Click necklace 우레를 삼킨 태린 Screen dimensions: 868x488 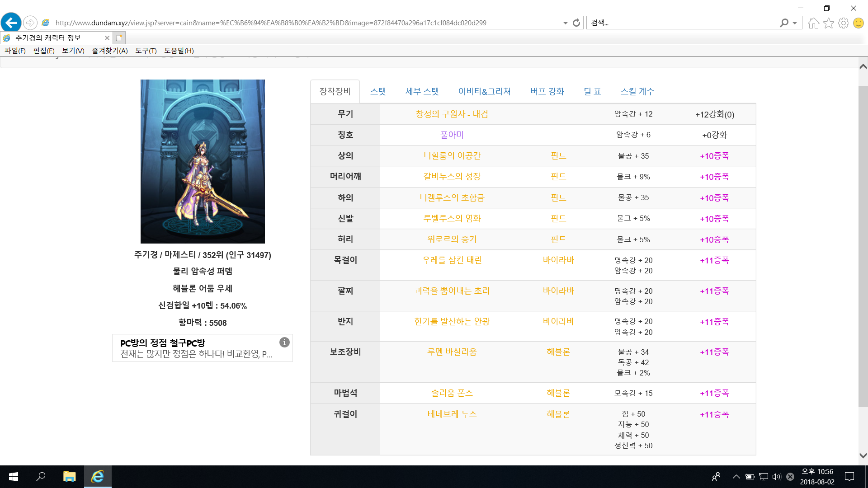point(452,260)
